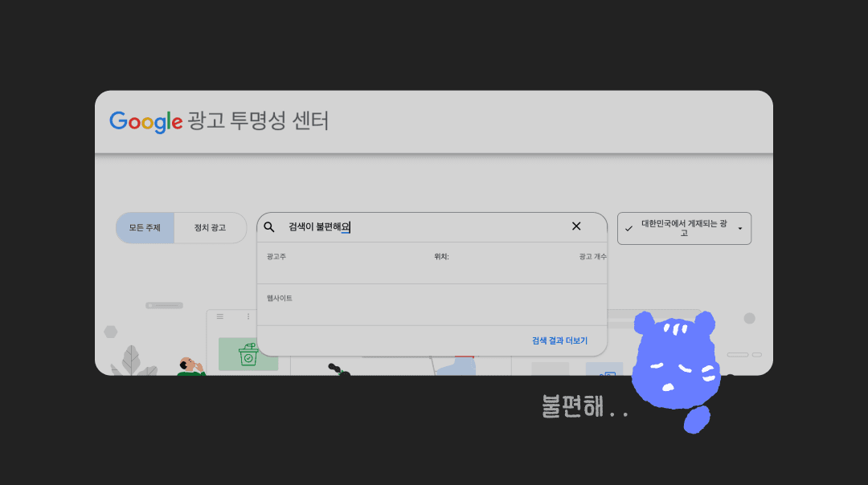Click the green basket illustration thumbnail
The width and height of the screenshot is (868, 485).
point(248,354)
